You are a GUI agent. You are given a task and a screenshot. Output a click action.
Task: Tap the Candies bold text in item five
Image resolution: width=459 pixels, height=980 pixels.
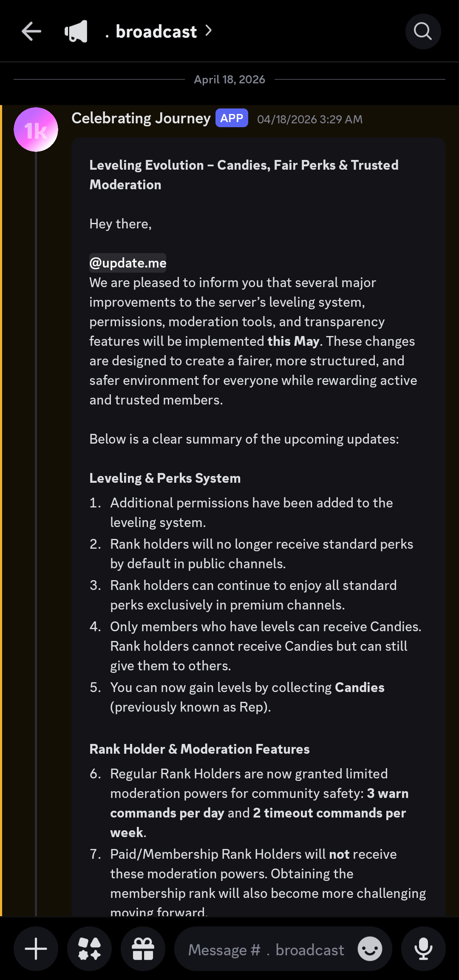[x=360, y=687]
